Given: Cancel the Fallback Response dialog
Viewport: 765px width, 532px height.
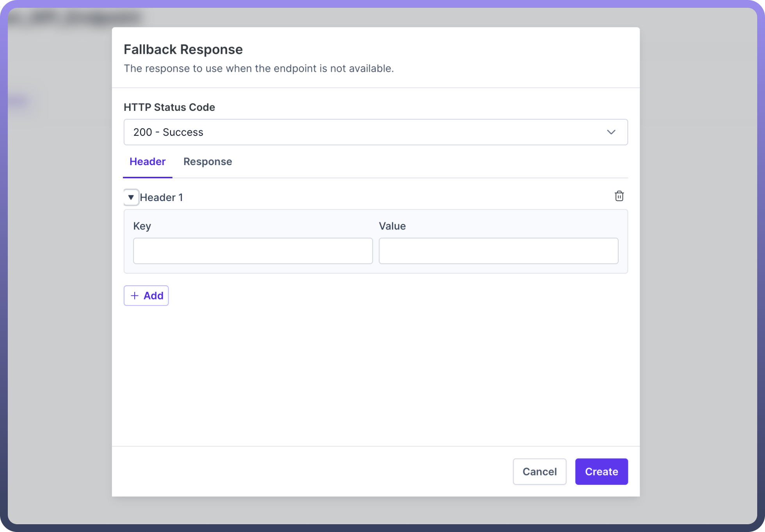Looking at the screenshot, I should tap(539, 472).
